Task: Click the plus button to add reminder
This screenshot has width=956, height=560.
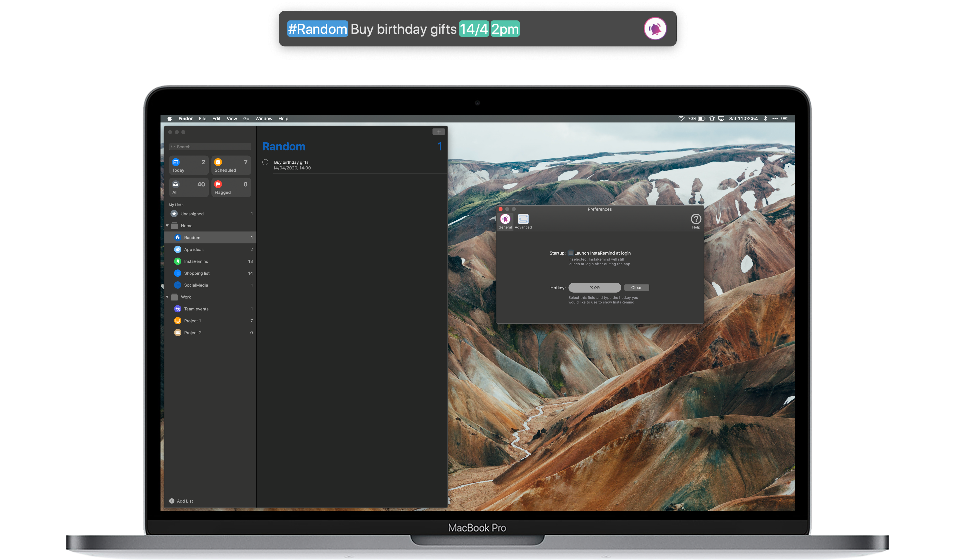Action: pyautogui.click(x=439, y=132)
